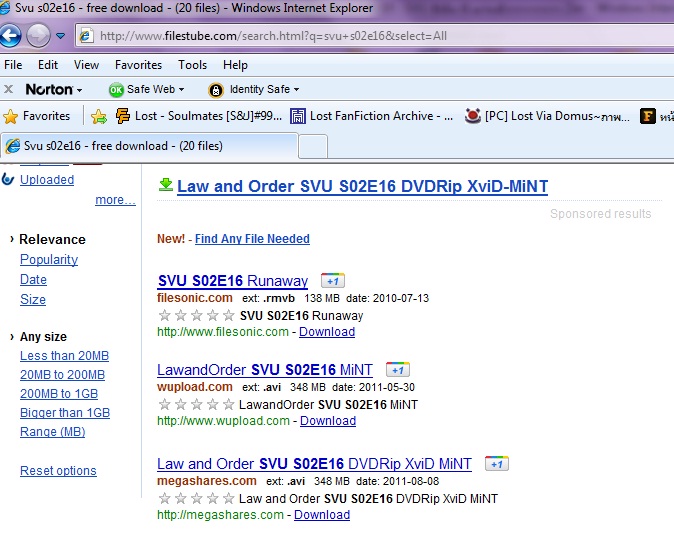Click Reset options link
Viewport: 674px width, 545px height.
click(58, 471)
